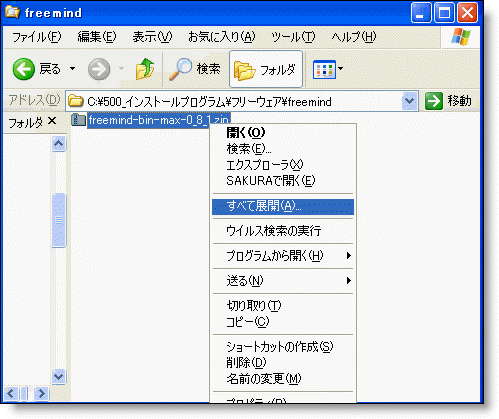Select the freemind-bin-max-0_8_1.zip filename

tap(159, 120)
